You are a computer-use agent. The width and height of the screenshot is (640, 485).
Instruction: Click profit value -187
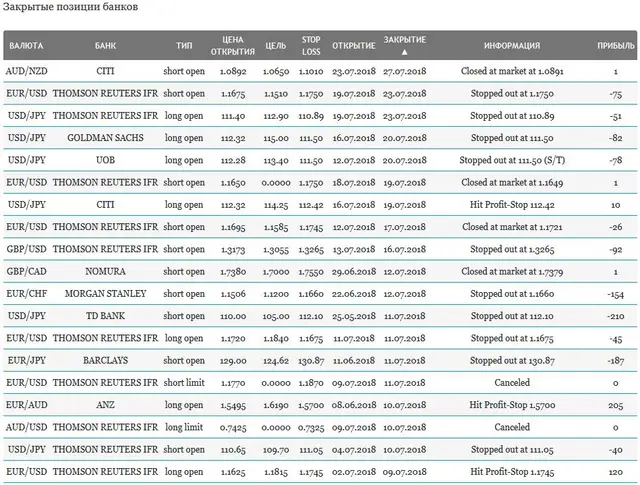tap(616, 361)
